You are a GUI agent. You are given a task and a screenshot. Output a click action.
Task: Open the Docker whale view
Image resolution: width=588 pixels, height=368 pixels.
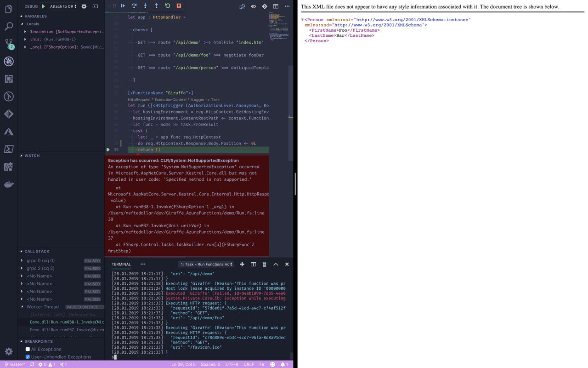pos(9,184)
